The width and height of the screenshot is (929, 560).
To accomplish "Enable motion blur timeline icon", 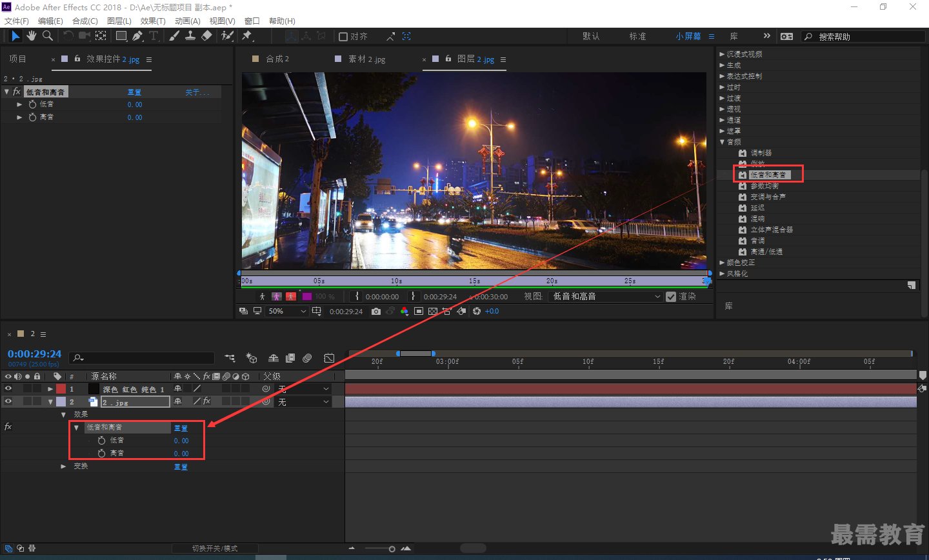I will [x=308, y=358].
